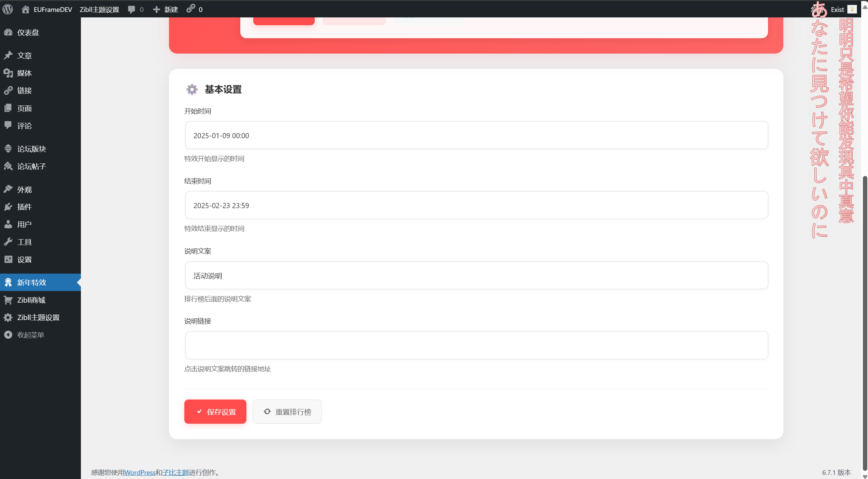Screen dimensions: 868x479
Task: Go to 媒体 media library
Action: pos(24,73)
